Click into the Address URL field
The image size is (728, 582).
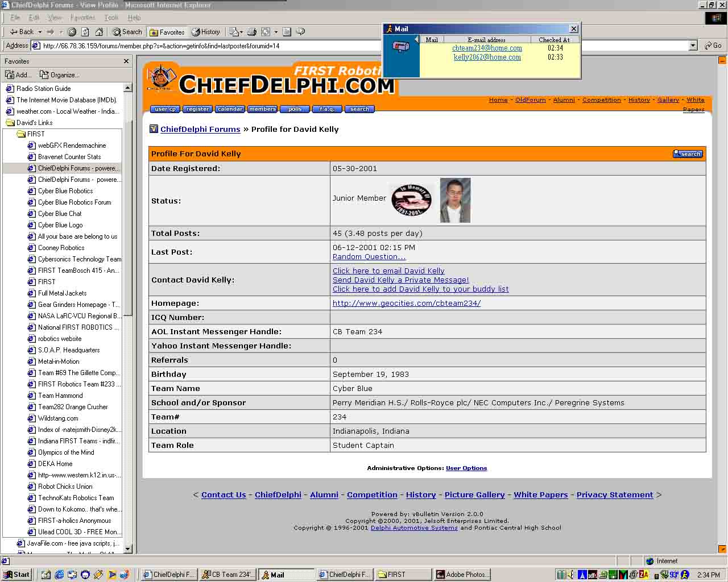[x=364, y=45]
